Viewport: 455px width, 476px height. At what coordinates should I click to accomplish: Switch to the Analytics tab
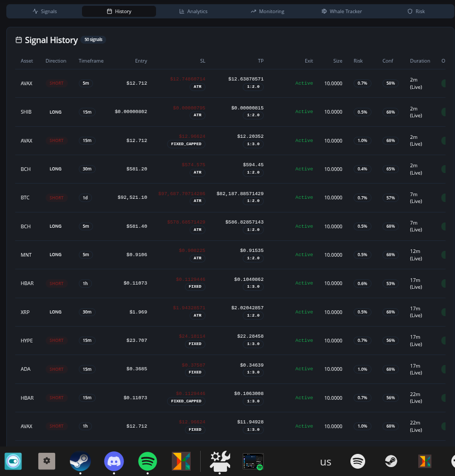coord(193,11)
